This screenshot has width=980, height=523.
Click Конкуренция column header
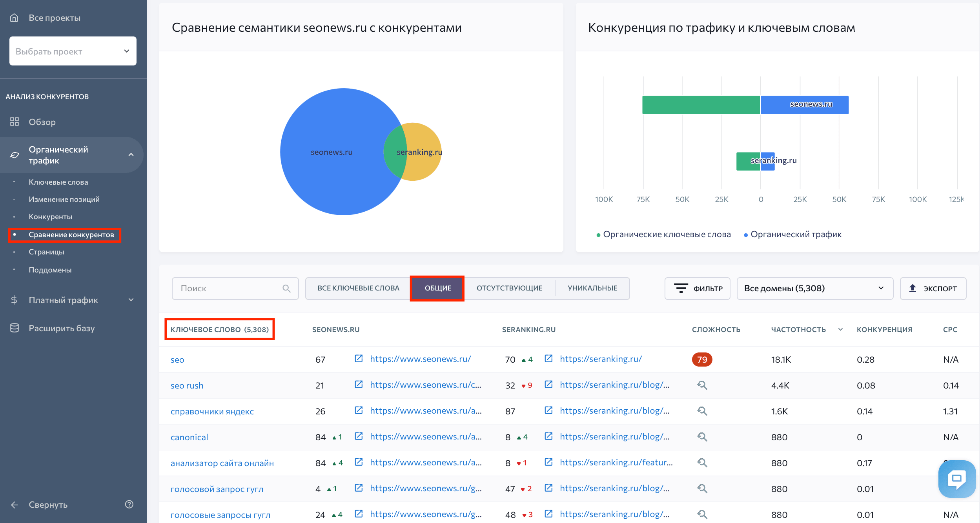click(884, 329)
